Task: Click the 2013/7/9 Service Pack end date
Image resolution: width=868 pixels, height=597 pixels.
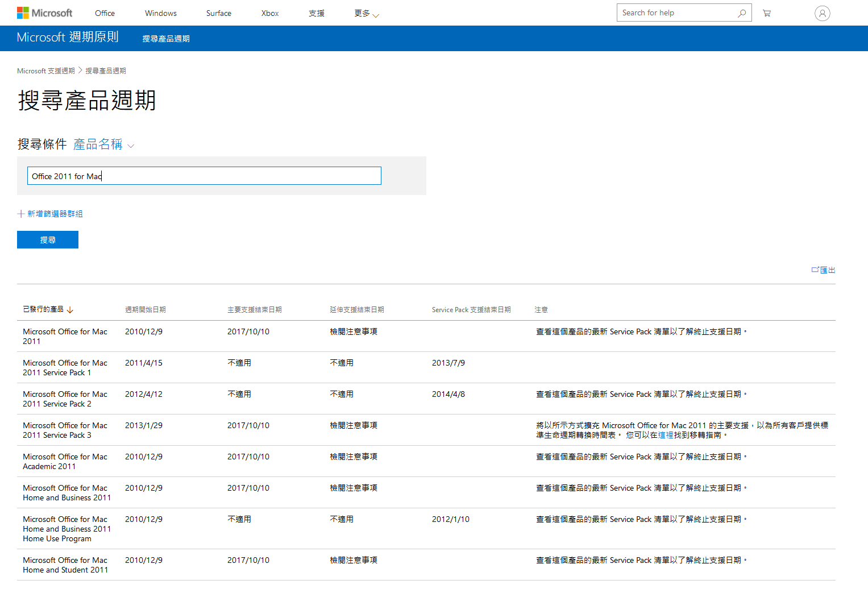Action: click(448, 363)
